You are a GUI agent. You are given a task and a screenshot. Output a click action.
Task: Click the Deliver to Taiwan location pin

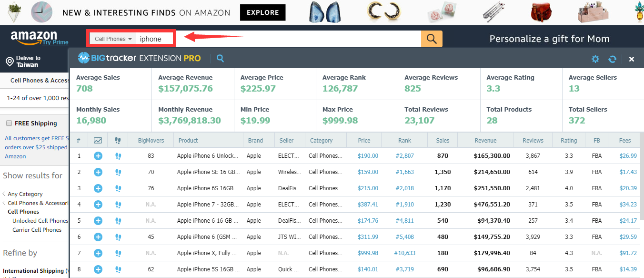click(x=9, y=62)
